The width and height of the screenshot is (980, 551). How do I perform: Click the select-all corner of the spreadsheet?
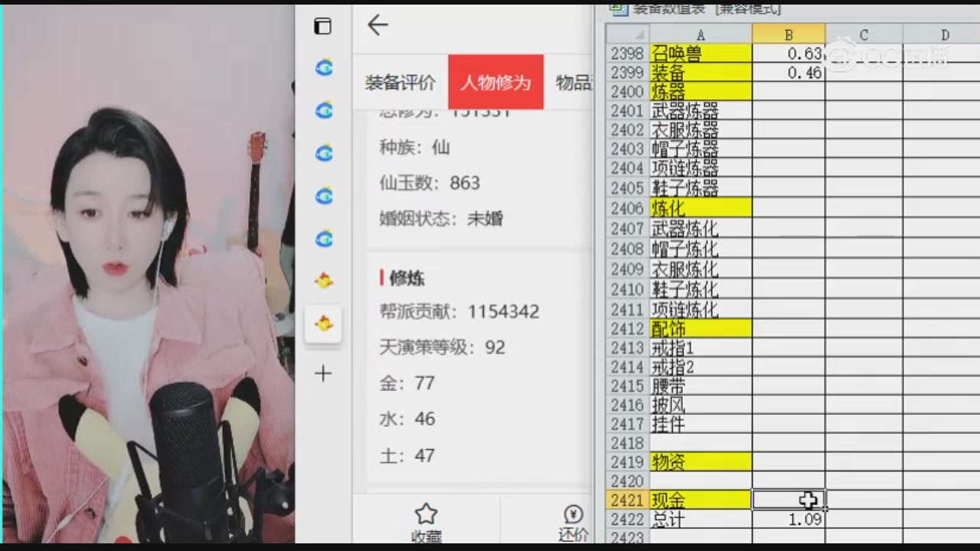[x=628, y=34]
